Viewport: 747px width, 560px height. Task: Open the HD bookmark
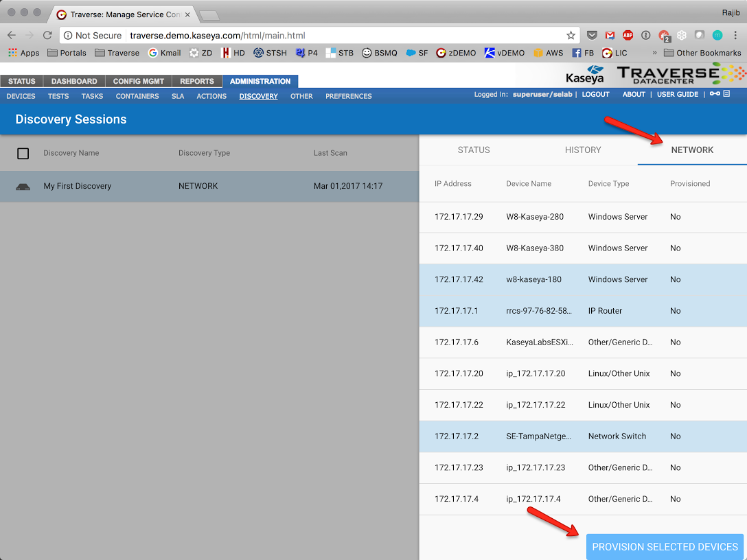click(x=233, y=53)
